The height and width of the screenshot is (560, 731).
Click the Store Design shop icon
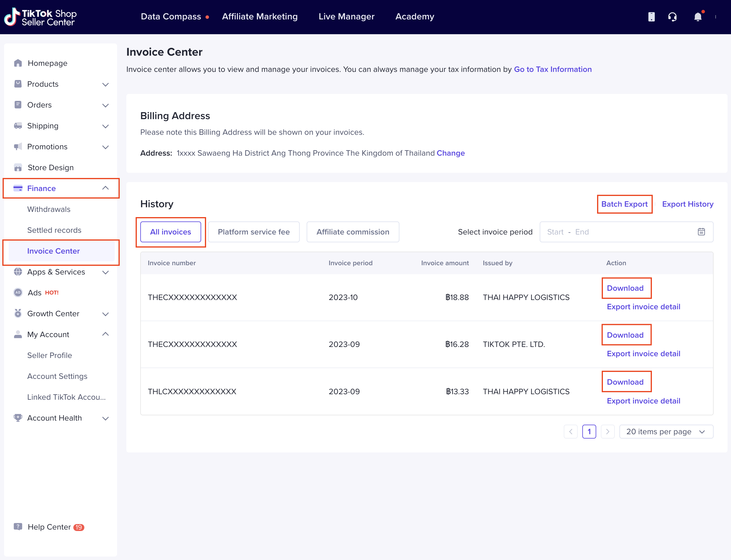[18, 167]
